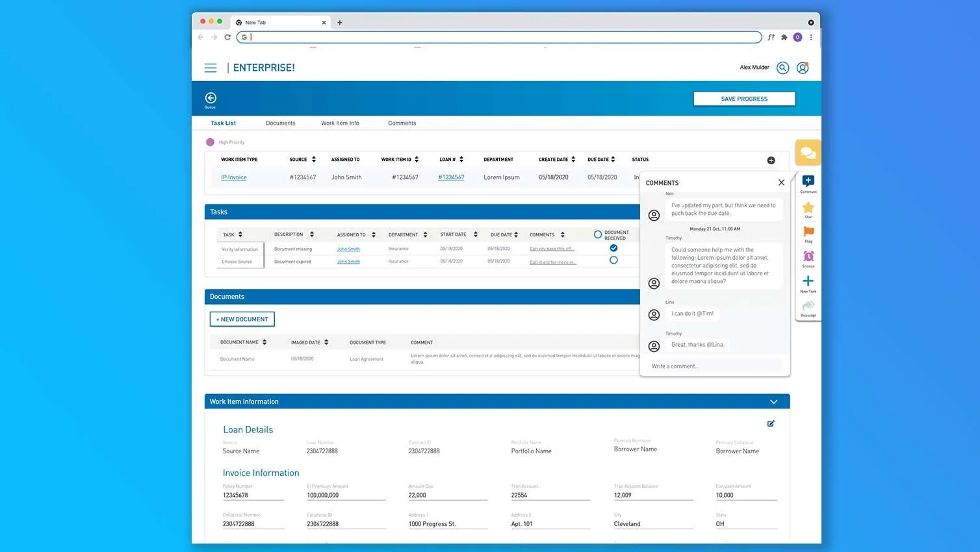Sort the Tasks table by Comments column

[563, 234]
